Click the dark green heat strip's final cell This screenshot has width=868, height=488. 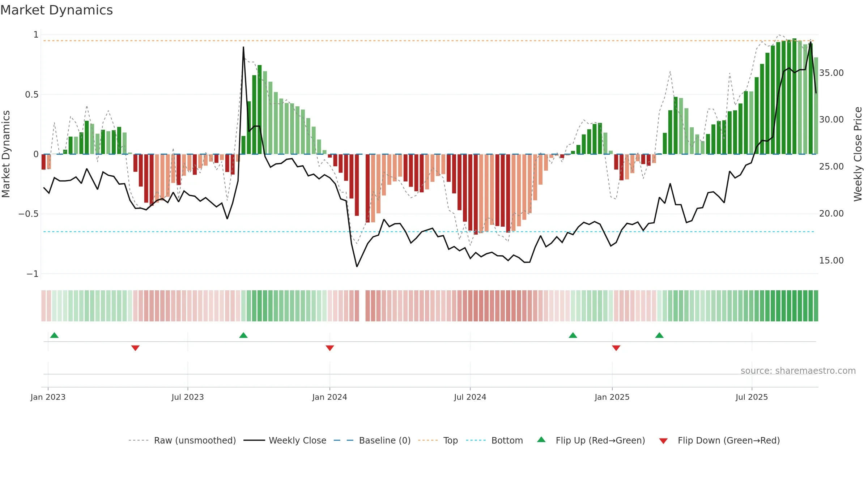click(x=816, y=306)
